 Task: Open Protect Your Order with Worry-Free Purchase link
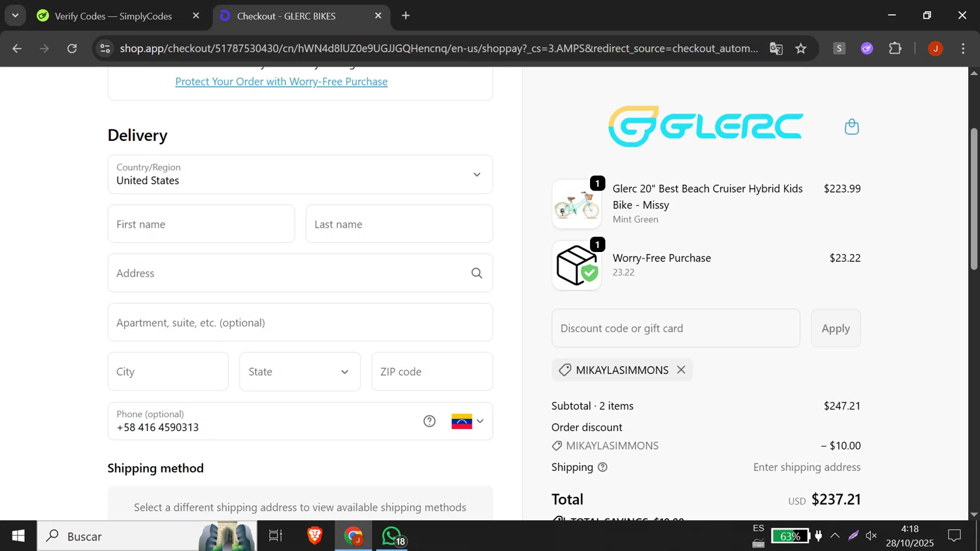pos(282,82)
